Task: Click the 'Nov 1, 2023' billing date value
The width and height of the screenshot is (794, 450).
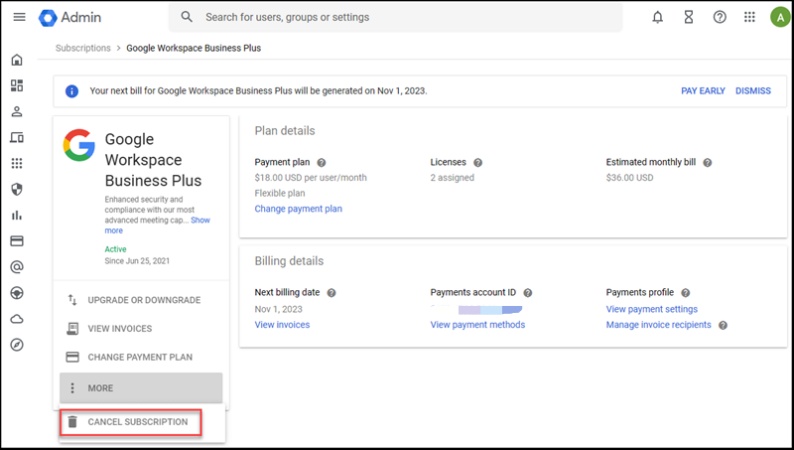Action: coord(278,309)
